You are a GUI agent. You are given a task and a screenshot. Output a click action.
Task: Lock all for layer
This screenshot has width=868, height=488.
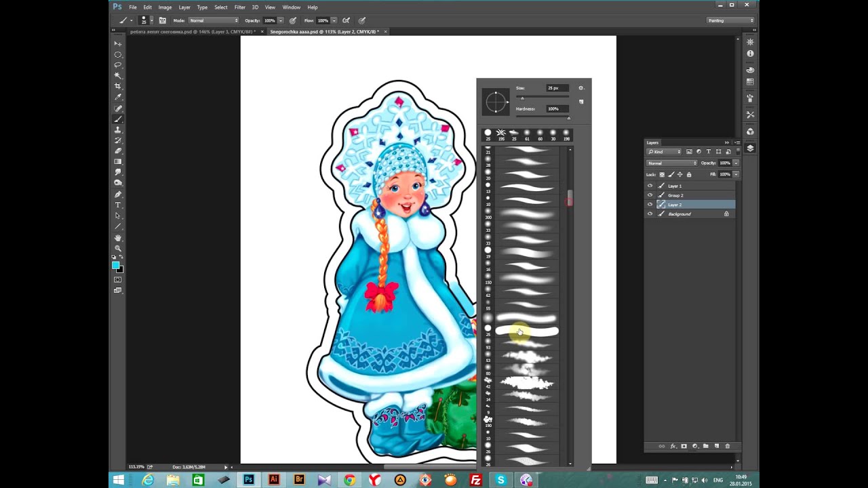tap(689, 174)
